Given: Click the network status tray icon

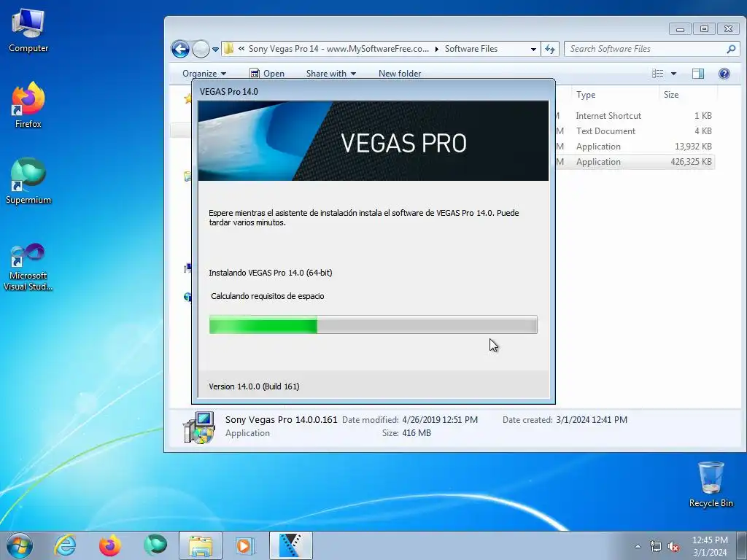Looking at the screenshot, I should (x=656, y=547).
